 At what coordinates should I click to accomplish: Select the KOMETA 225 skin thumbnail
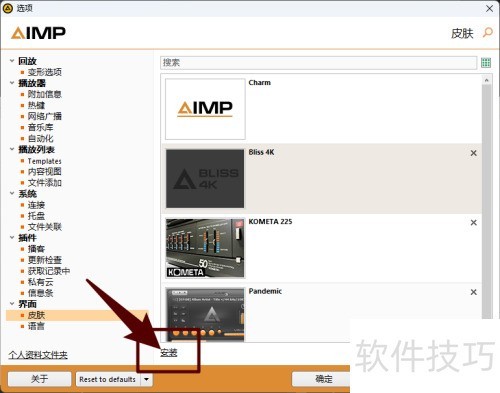[205, 248]
